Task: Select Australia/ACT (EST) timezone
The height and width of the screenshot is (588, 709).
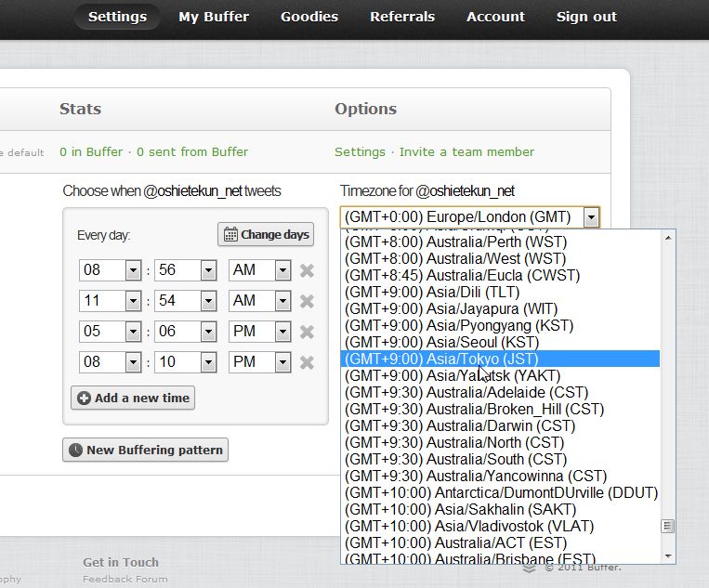Action: coord(500,542)
